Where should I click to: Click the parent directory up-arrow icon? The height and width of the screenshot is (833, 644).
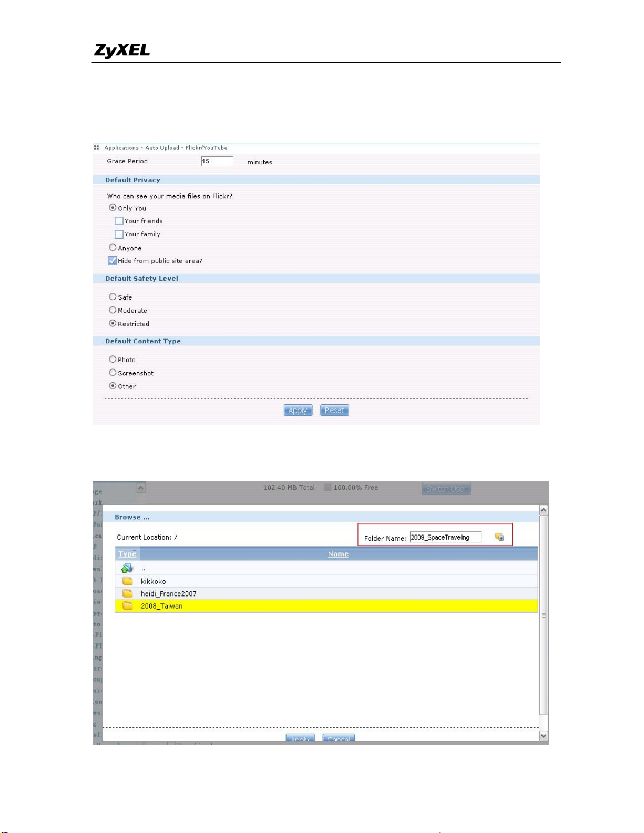click(x=127, y=568)
